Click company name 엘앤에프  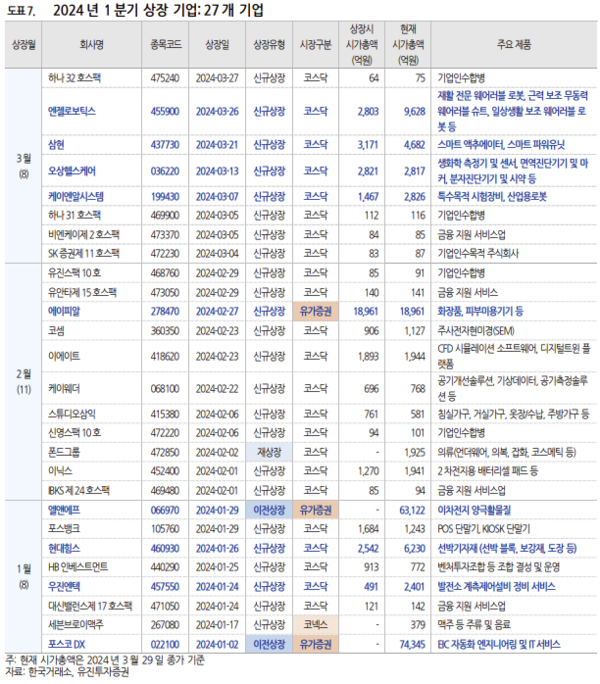coord(64,510)
